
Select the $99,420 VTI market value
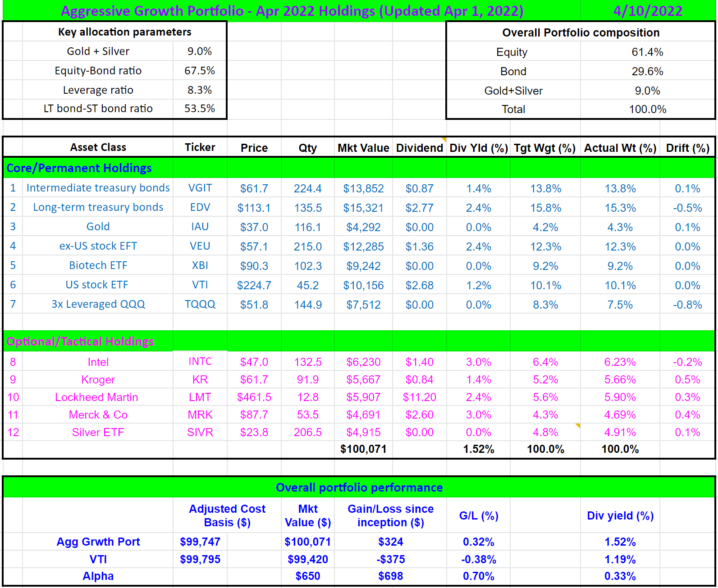click(308, 560)
